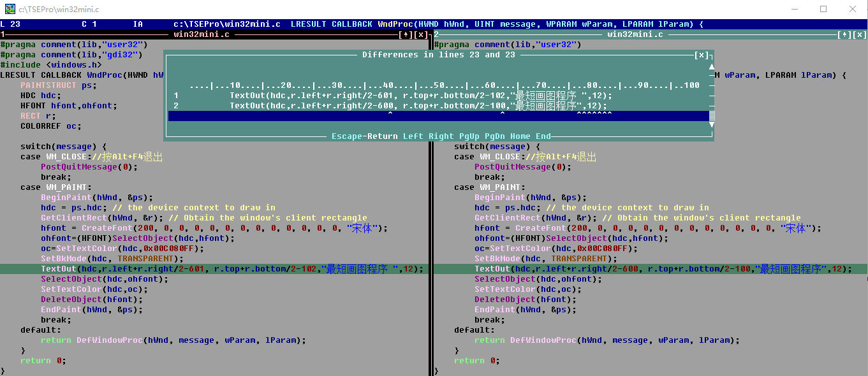868x376 pixels.
Task: Click the scrollbar thumb in Differences popup
Action: [x=712, y=116]
